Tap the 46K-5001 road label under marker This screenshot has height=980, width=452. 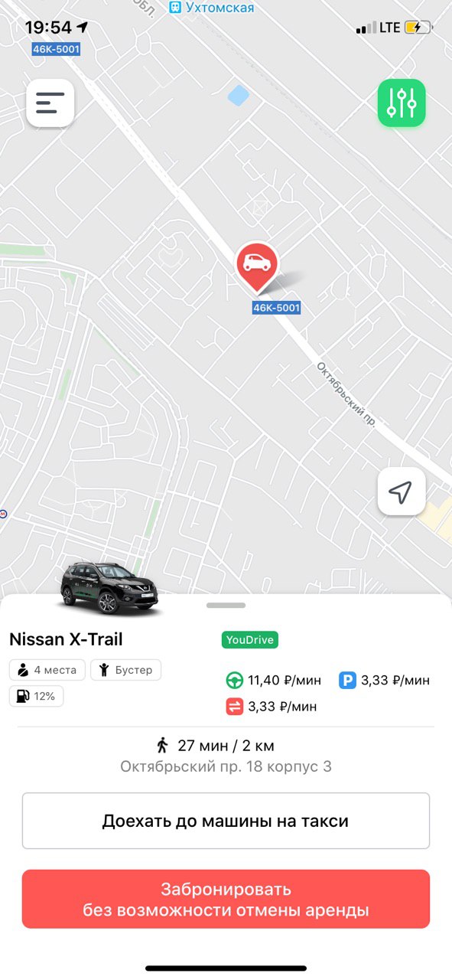pyautogui.click(x=276, y=308)
